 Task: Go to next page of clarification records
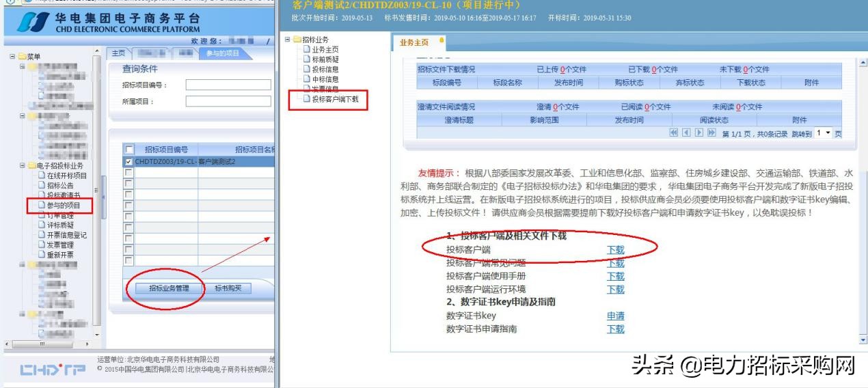point(699,133)
